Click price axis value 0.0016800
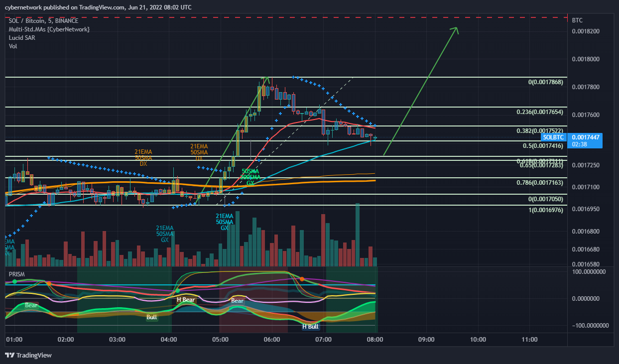Viewport: 619px width, 364px height. click(x=586, y=231)
